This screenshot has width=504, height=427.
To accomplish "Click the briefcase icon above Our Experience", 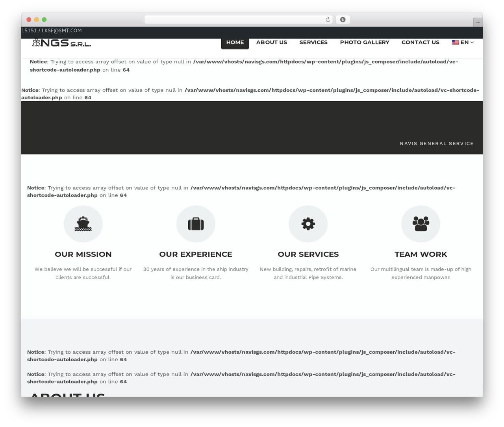I will [196, 224].
